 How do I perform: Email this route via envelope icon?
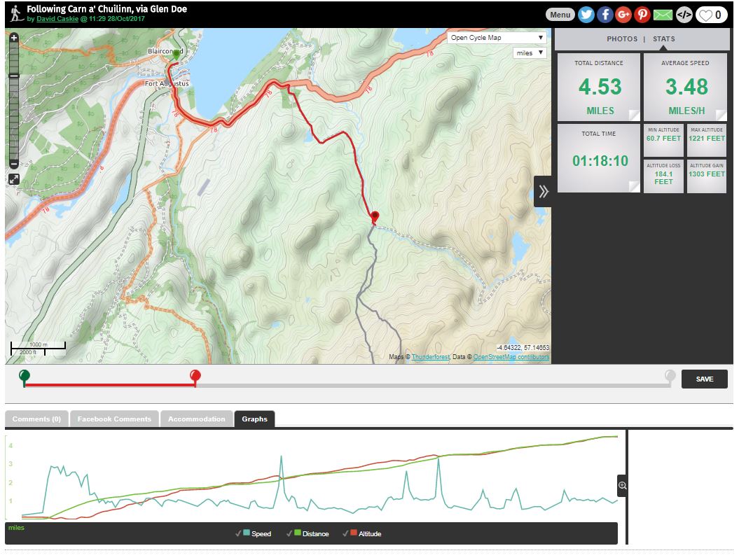(663, 15)
